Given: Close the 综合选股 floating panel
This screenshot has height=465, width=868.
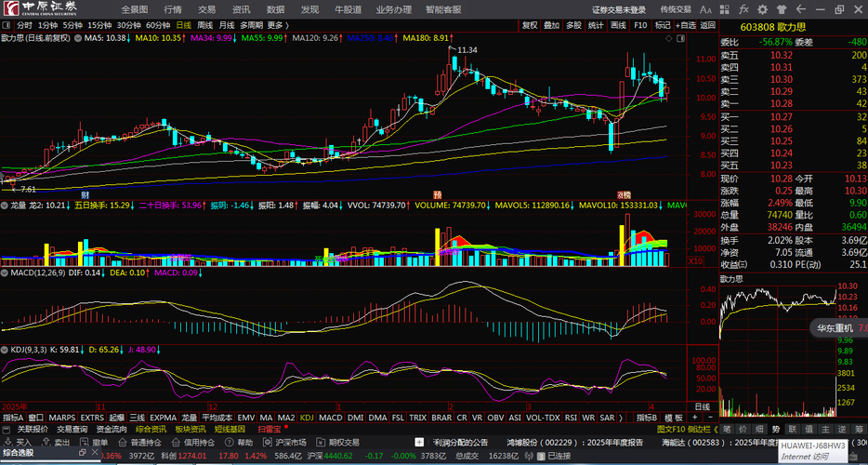Looking at the screenshot, I should pos(94,452).
